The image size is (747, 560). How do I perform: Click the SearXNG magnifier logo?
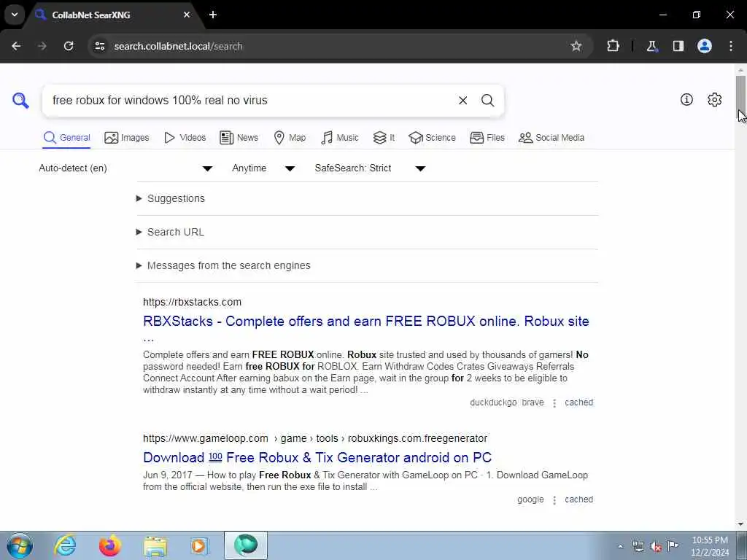20,101
